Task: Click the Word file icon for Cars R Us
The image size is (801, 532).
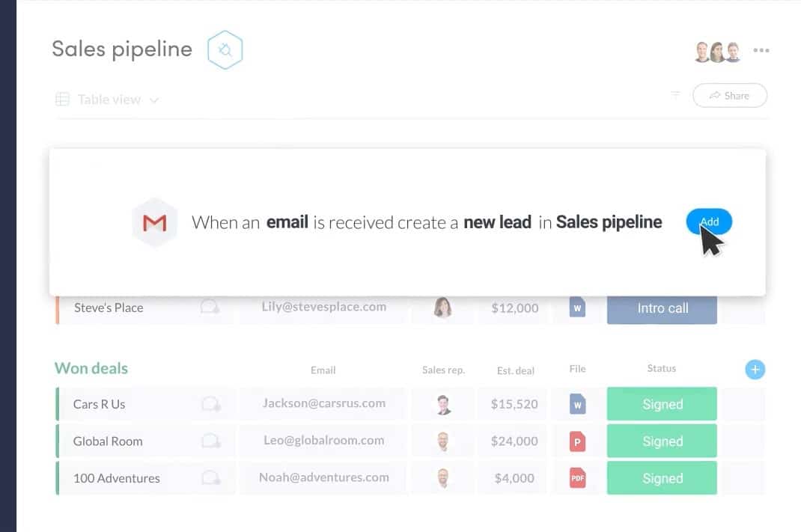Action: [576, 403]
